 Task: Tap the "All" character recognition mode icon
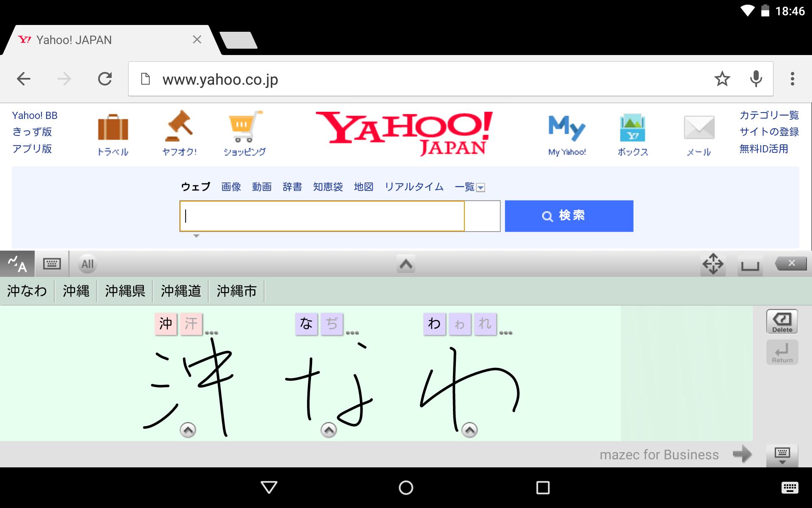[87, 263]
